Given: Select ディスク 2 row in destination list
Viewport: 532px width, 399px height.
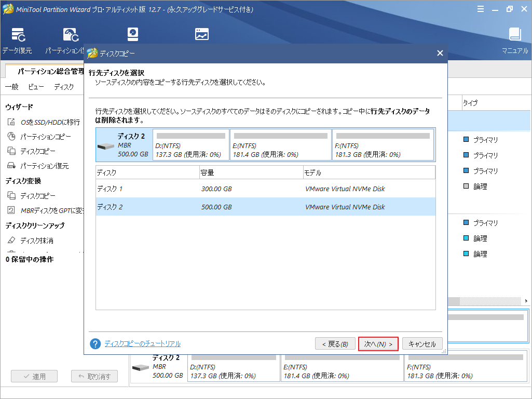Looking at the screenshot, I should (266, 207).
